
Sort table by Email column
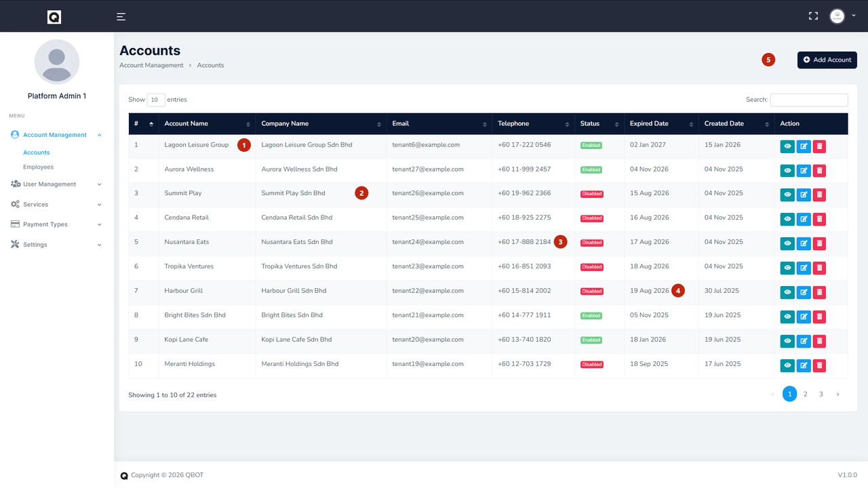tap(439, 123)
